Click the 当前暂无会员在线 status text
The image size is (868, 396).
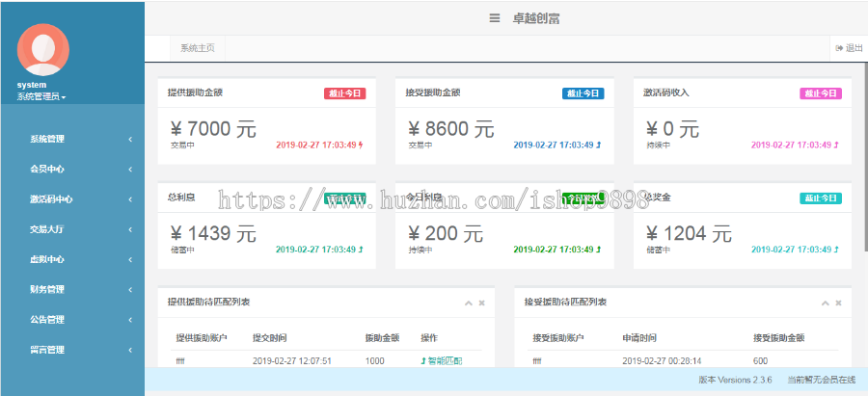coord(822,380)
